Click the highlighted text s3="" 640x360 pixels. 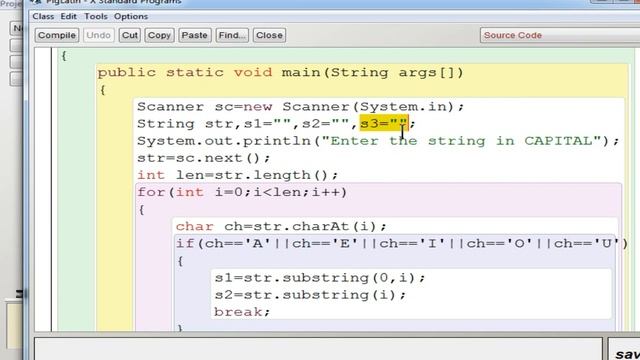tap(383, 123)
